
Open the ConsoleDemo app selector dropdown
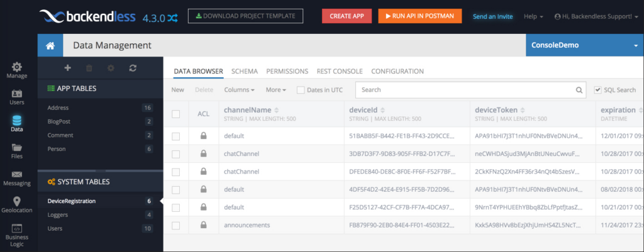pos(584,46)
